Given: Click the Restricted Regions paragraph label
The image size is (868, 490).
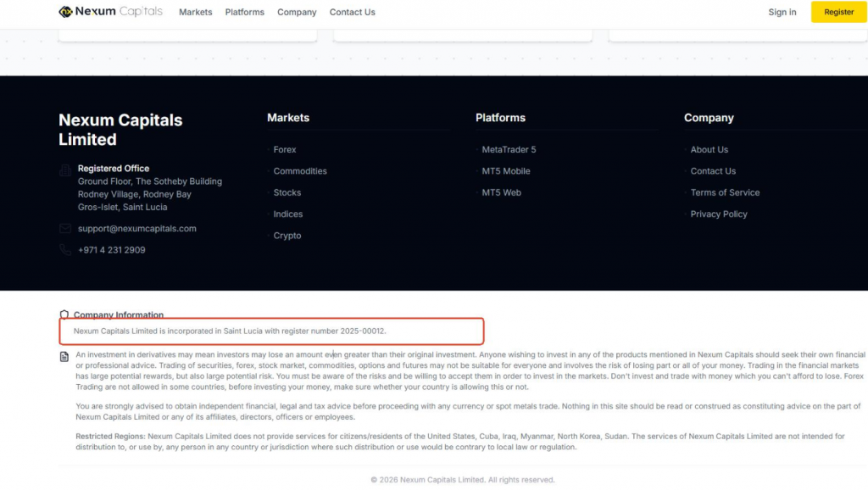Looking at the screenshot, I should [110, 437].
